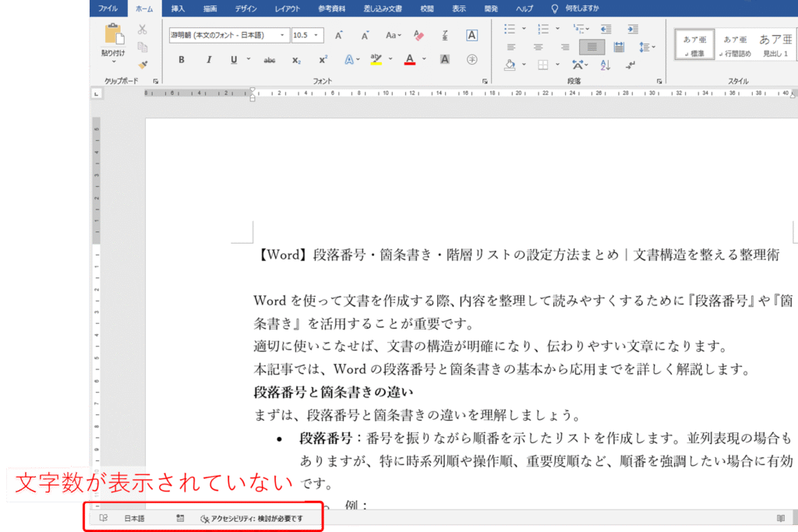Expand the numbering library dropdown arrow

558,29
